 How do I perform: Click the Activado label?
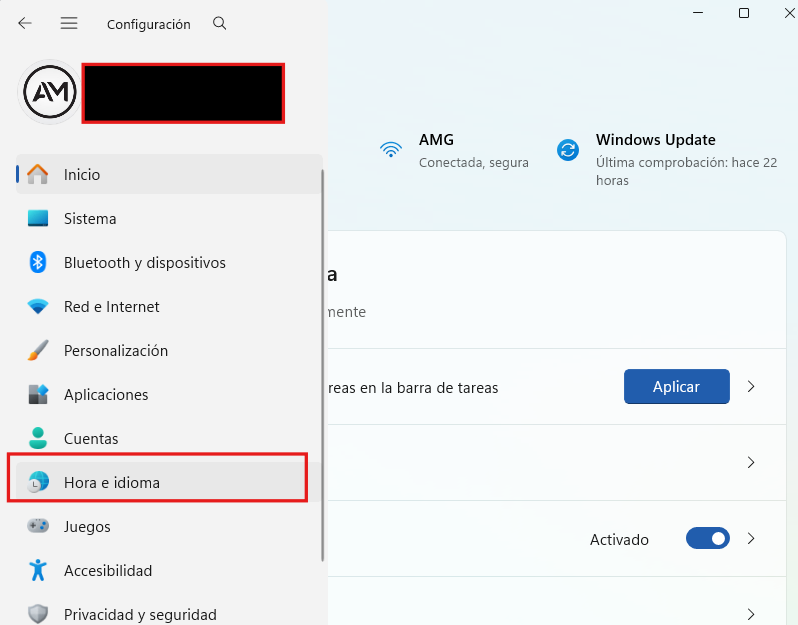point(619,539)
